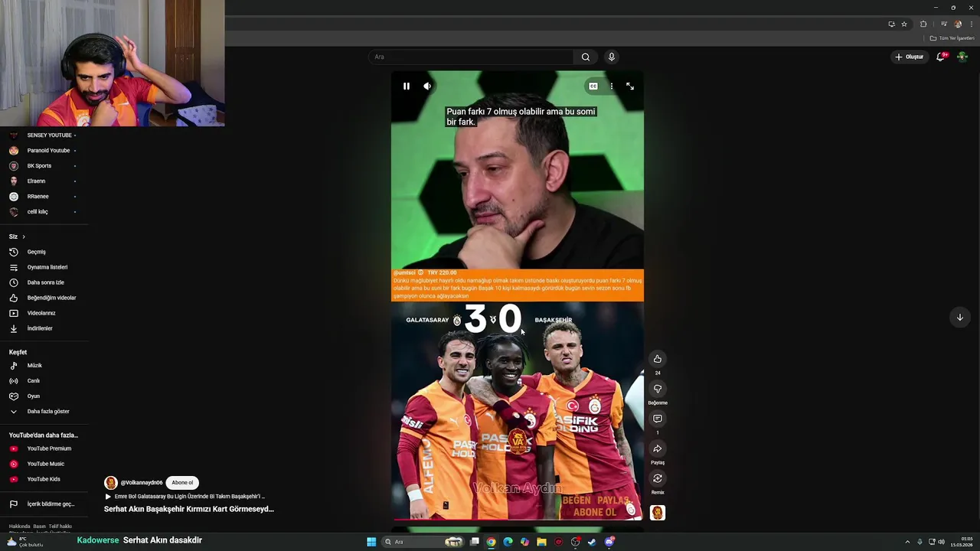Switch to Chrome in the taskbar

click(x=491, y=542)
